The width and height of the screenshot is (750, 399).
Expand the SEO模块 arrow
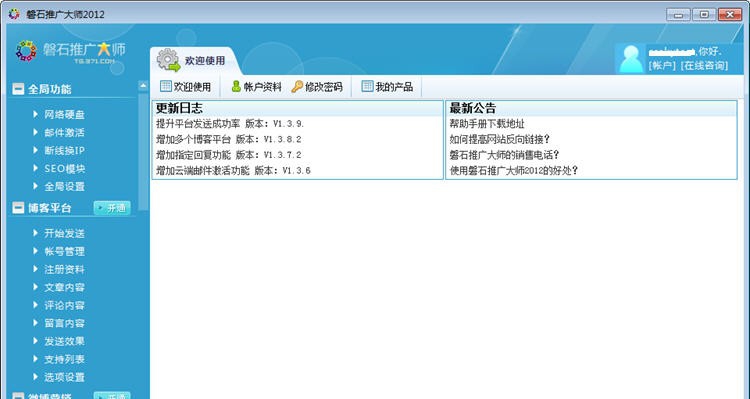point(35,168)
